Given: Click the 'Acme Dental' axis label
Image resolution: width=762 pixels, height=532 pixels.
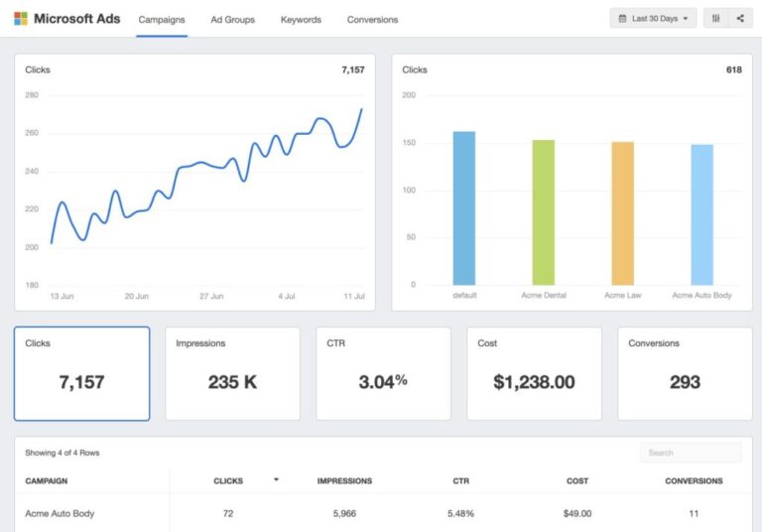Looking at the screenshot, I should pyautogui.click(x=544, y=295).
